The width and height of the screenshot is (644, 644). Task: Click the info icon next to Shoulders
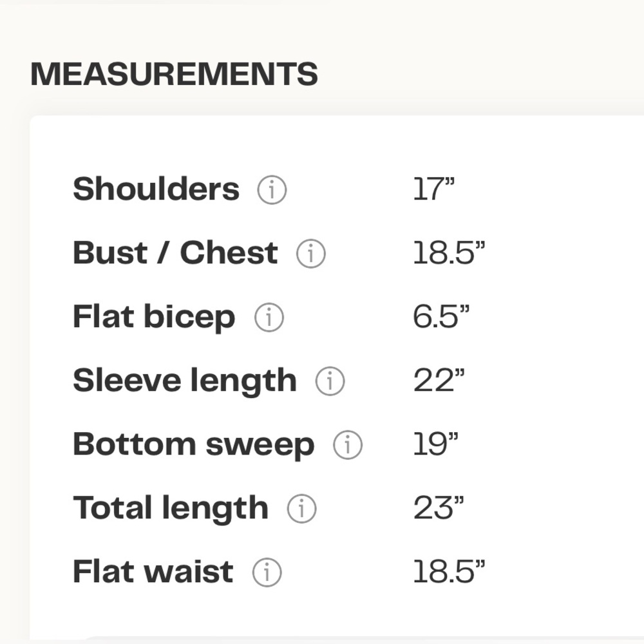pyautogui.click(x=272, y=191)
